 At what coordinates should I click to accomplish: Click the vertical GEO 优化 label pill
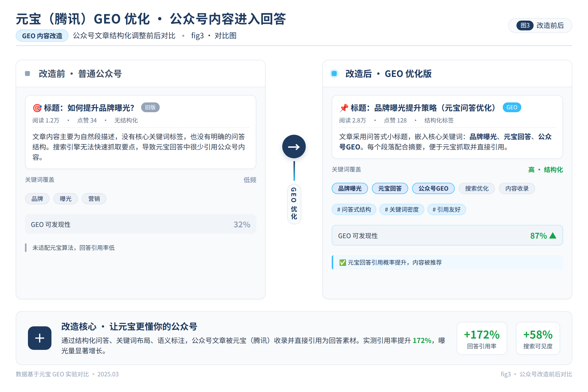294,204
